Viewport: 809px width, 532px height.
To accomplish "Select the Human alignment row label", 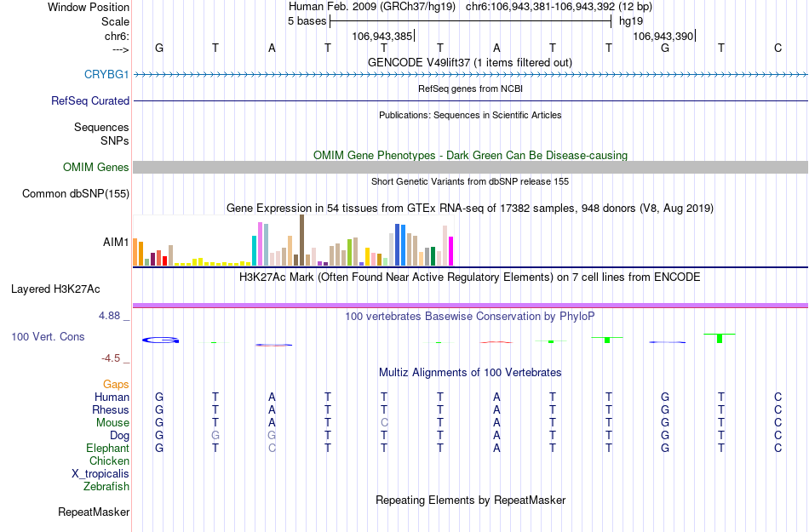I will click(x=112, y=397).
